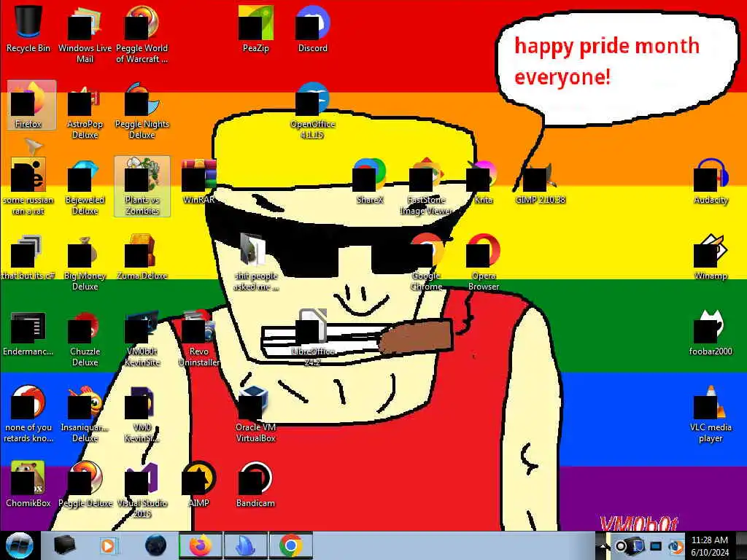Open AstroPop Deluxe shortcut
747x560 pixels.
(85, 111)
